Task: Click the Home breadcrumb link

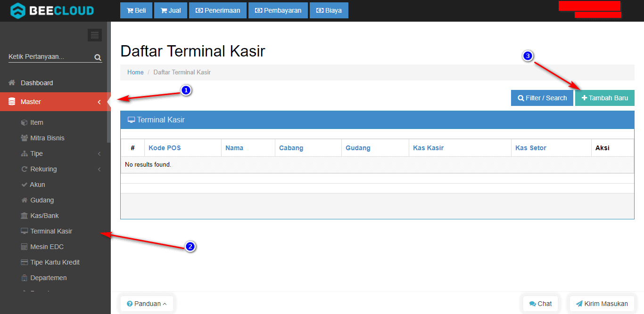Action: (135, 72)
